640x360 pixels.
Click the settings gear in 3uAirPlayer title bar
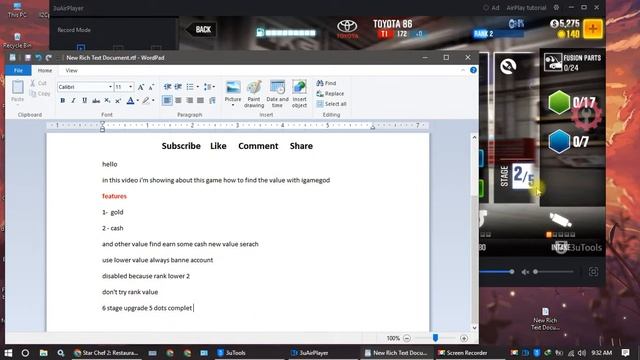pos(556,7)
